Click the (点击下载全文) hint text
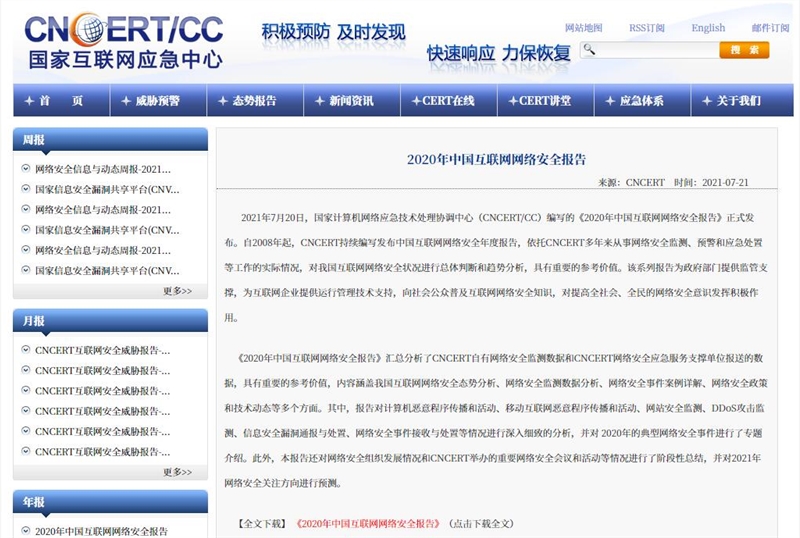 click(481, 524)
